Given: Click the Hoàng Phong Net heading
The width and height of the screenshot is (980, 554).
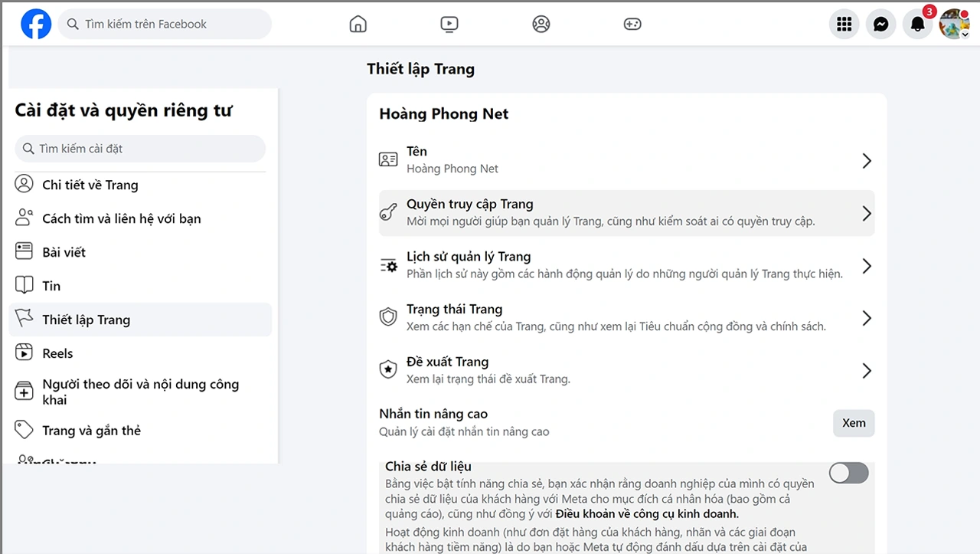Looking at the screenshot, I should point(444,114).
